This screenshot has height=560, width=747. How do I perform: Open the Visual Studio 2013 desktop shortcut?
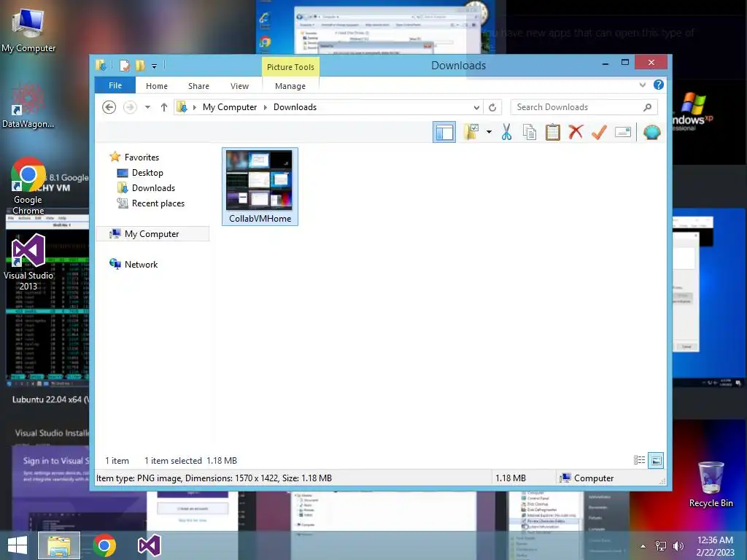(x=28, y=262)
